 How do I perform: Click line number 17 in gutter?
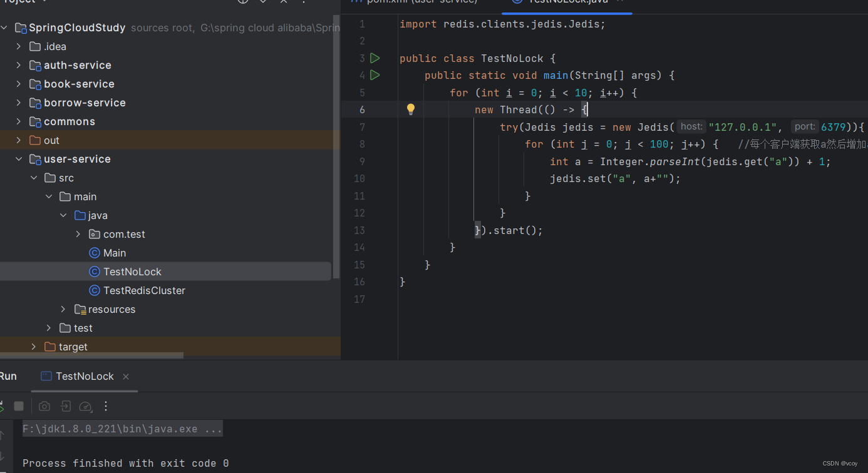tap(359, 299)
